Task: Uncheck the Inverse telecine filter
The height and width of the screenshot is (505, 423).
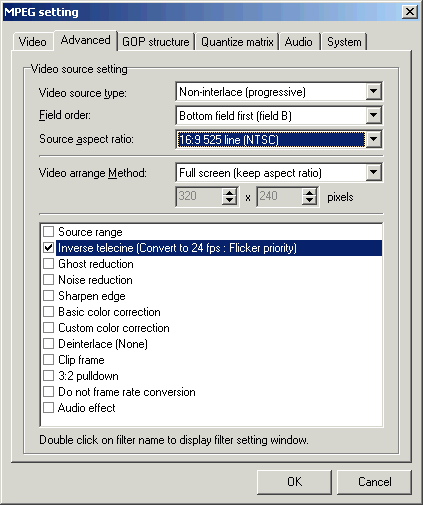Action: coord(49,247)
